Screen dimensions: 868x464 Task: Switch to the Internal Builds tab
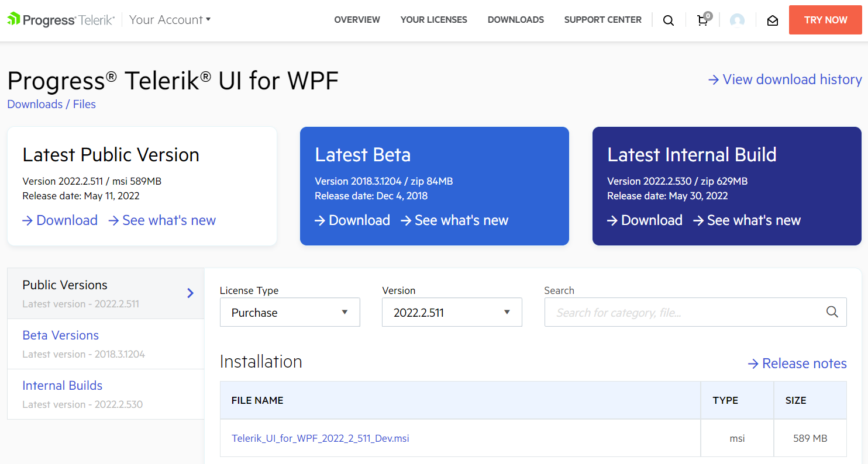(106, 394)
